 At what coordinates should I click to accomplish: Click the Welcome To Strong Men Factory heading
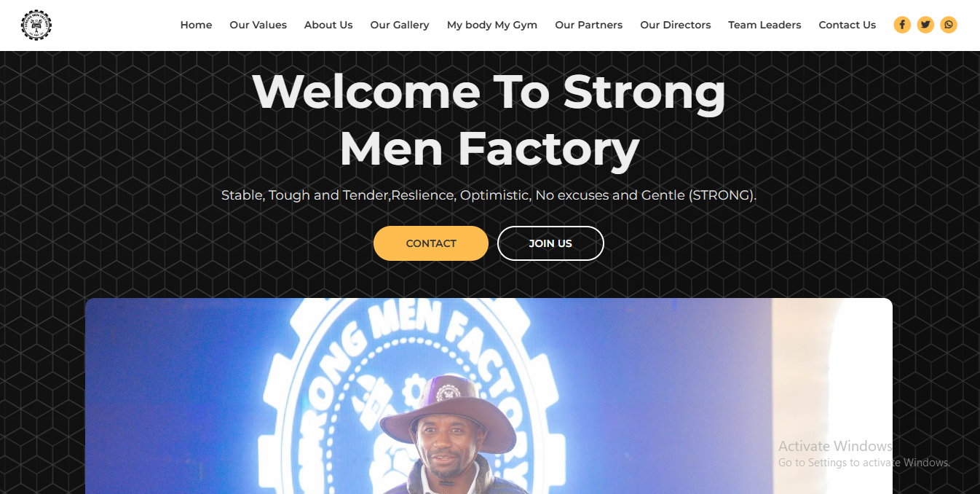489,120
